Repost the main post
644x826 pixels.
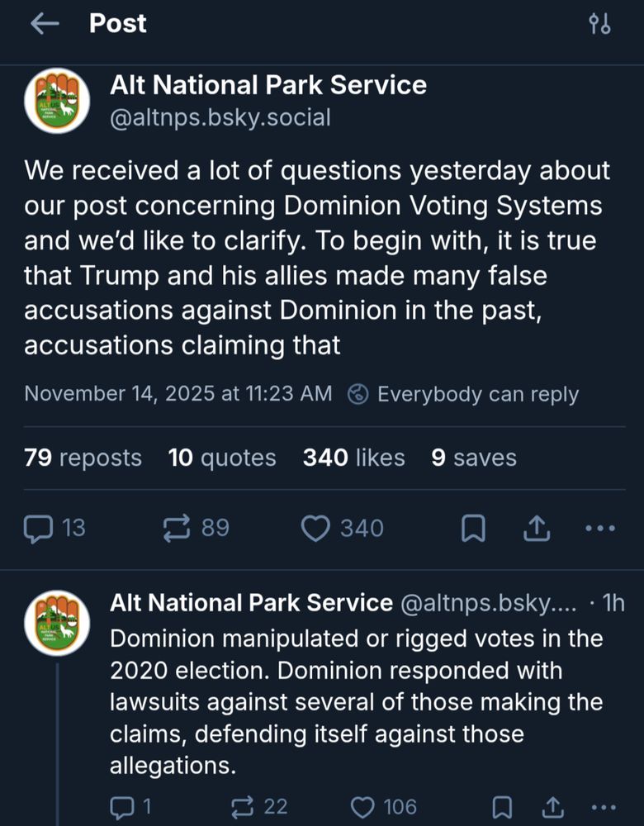pos(176,528)
